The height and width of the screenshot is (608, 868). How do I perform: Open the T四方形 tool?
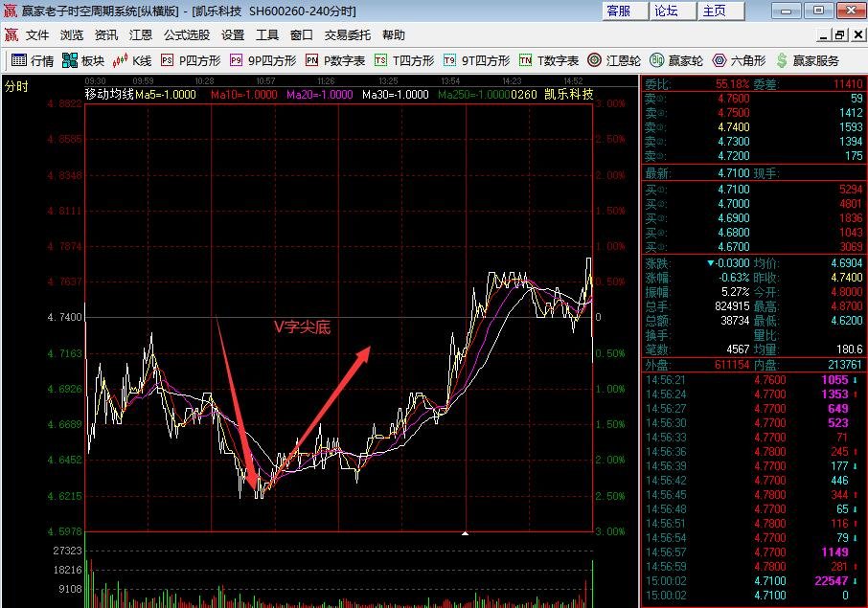(x=404, y=60)
